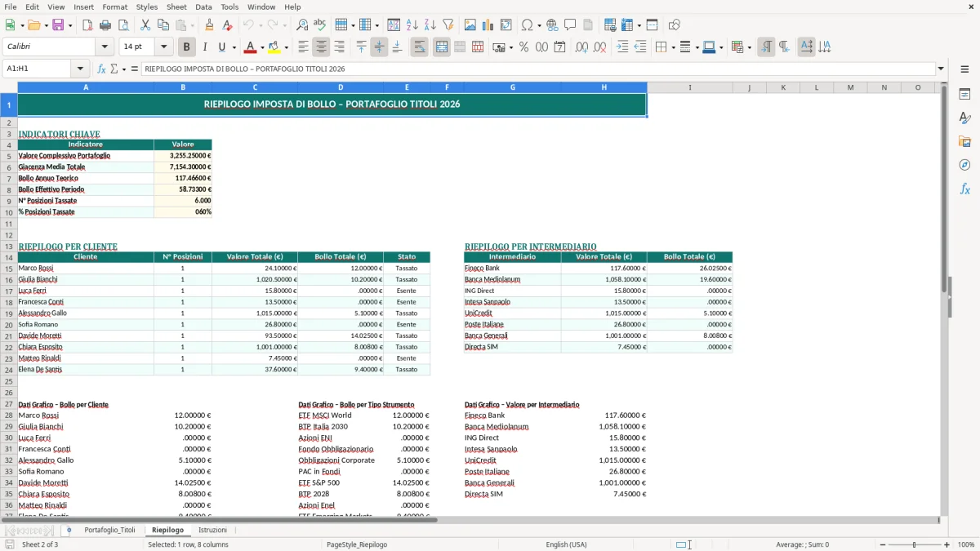This screenshot has width=980, height=551.
Task: Click the Print icon
Action: click(x=105, y=25)
